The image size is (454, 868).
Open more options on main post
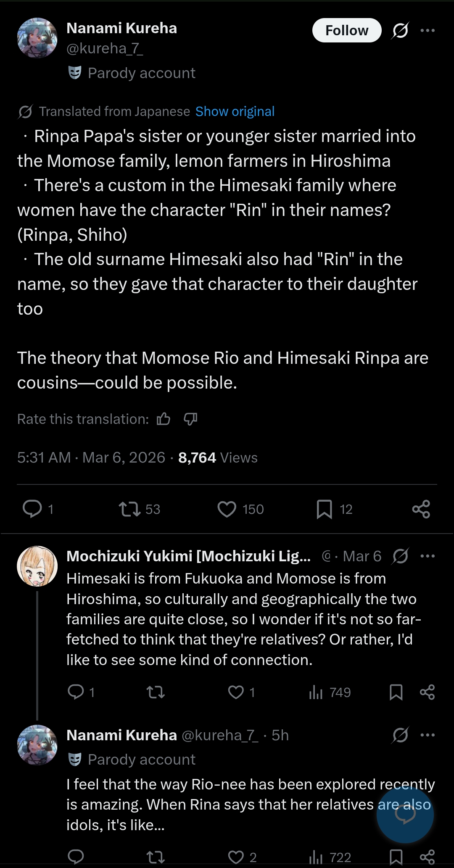tap(428, 30)
